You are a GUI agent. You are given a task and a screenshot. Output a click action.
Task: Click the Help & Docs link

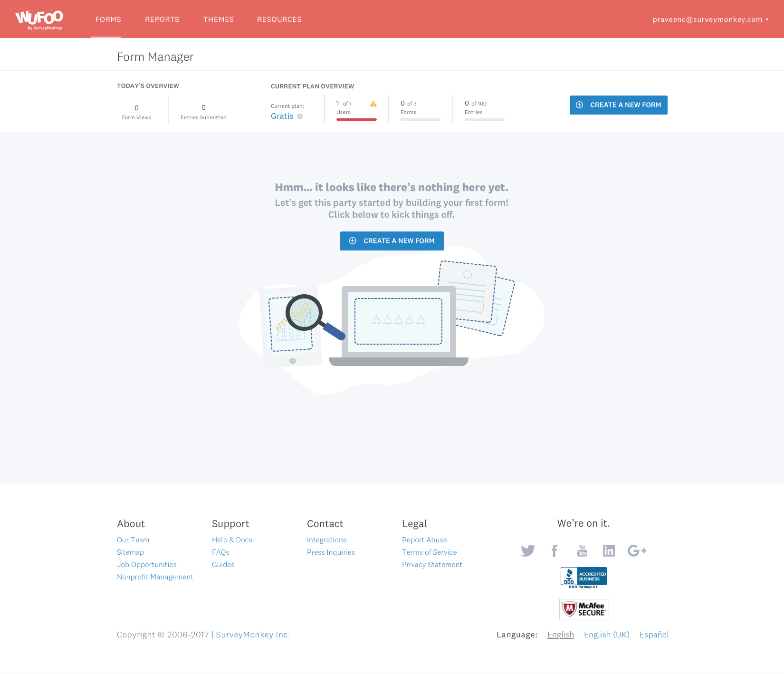(x=232, y=539)
